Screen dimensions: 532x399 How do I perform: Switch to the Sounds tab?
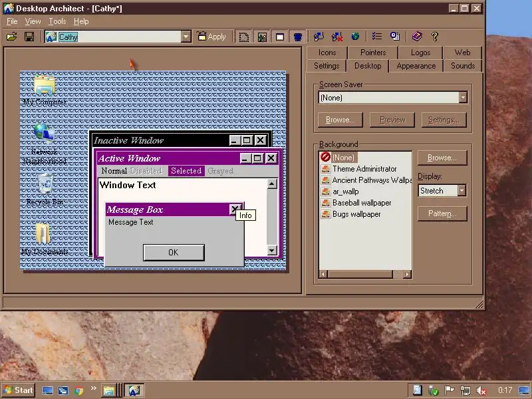[x=463, y=66]
